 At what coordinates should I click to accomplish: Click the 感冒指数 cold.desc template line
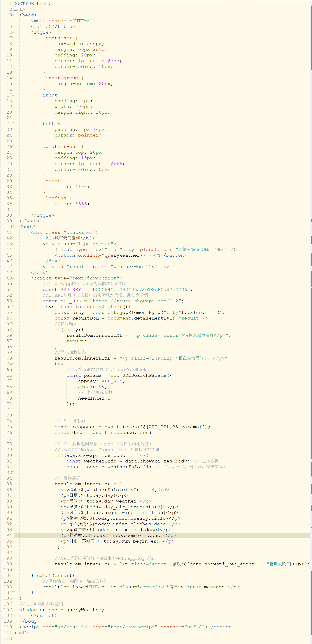pos(116,530)
